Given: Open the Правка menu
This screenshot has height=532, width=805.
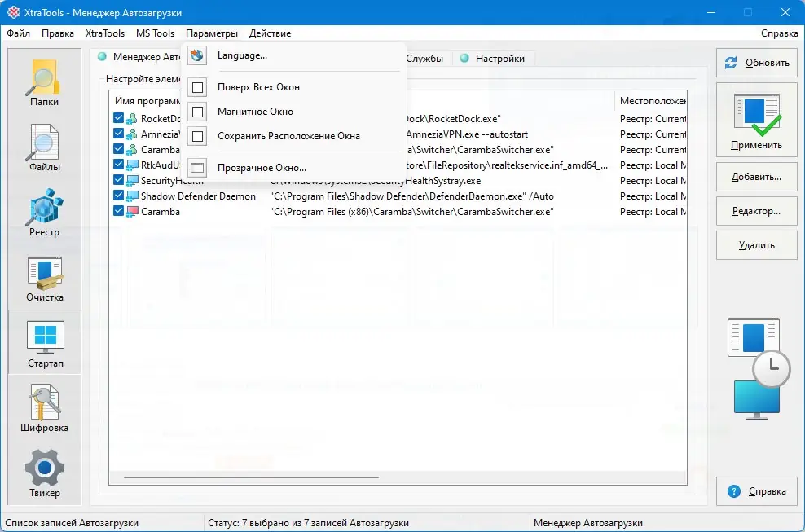Looking at the screenshot, I should (x=58, y=33).
